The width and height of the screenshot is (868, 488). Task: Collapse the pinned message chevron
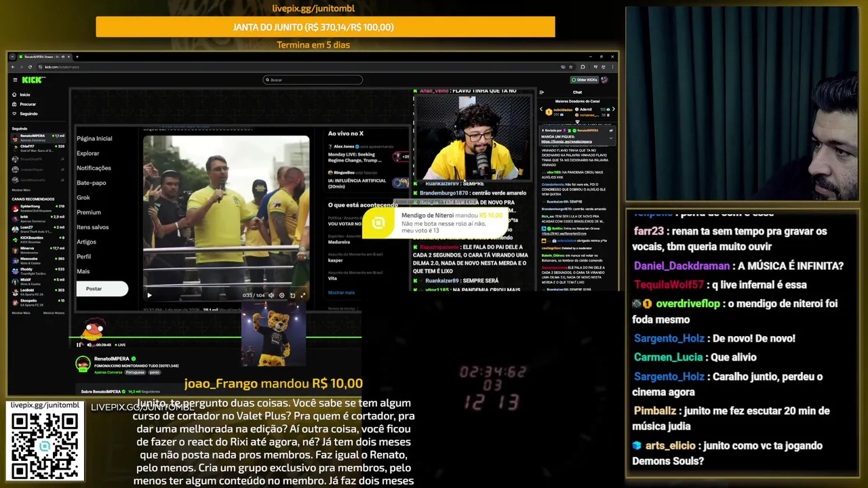[611, 138]
